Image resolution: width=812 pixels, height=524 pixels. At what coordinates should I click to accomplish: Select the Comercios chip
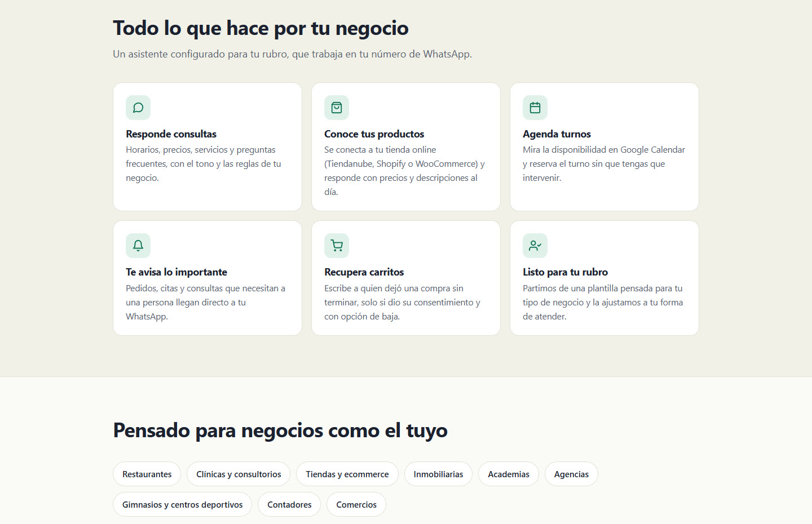(x=356, y=504)
